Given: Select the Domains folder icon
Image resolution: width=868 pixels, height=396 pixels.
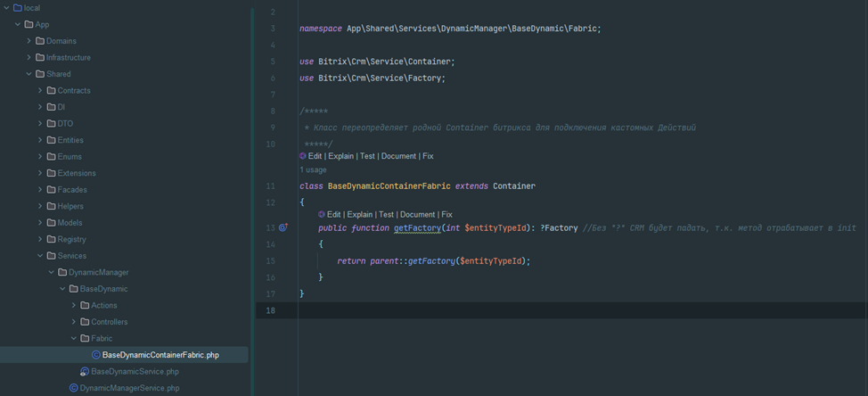Looking at the screenshot, I should pyautogui.click(x=40, y=41).
